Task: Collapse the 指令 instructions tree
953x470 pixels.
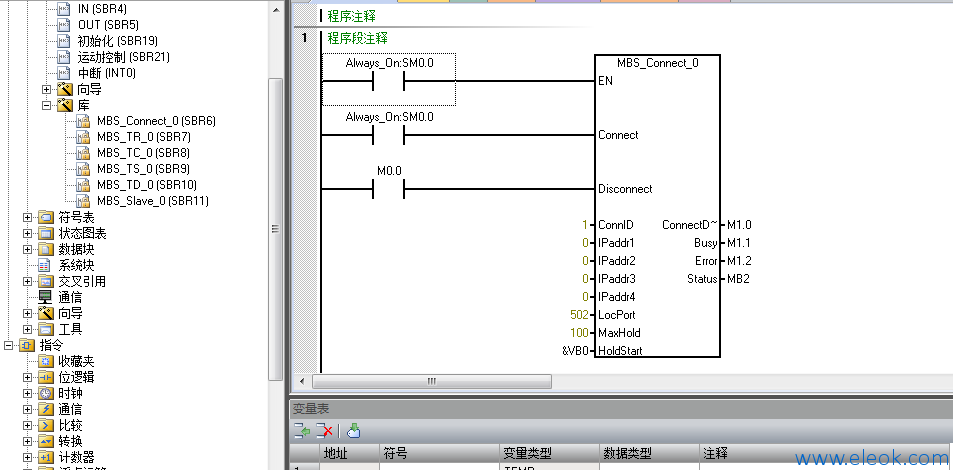Action: coord(8,345)
